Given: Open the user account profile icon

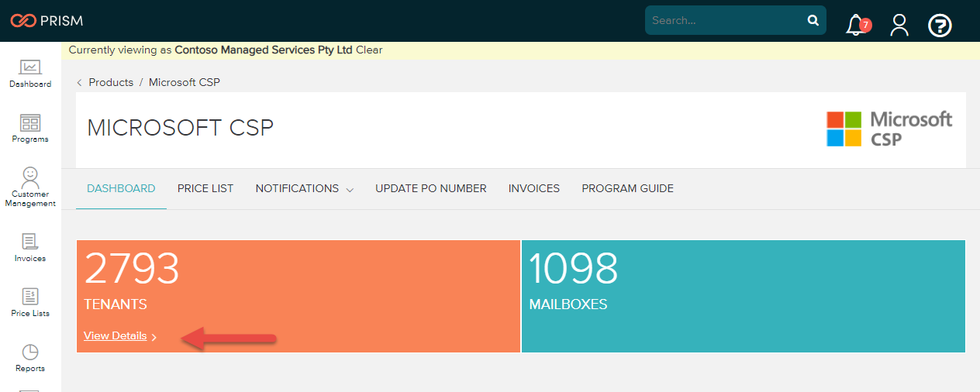Looking at the screenshot, I should pyautogui.click(x=899, y=25).
